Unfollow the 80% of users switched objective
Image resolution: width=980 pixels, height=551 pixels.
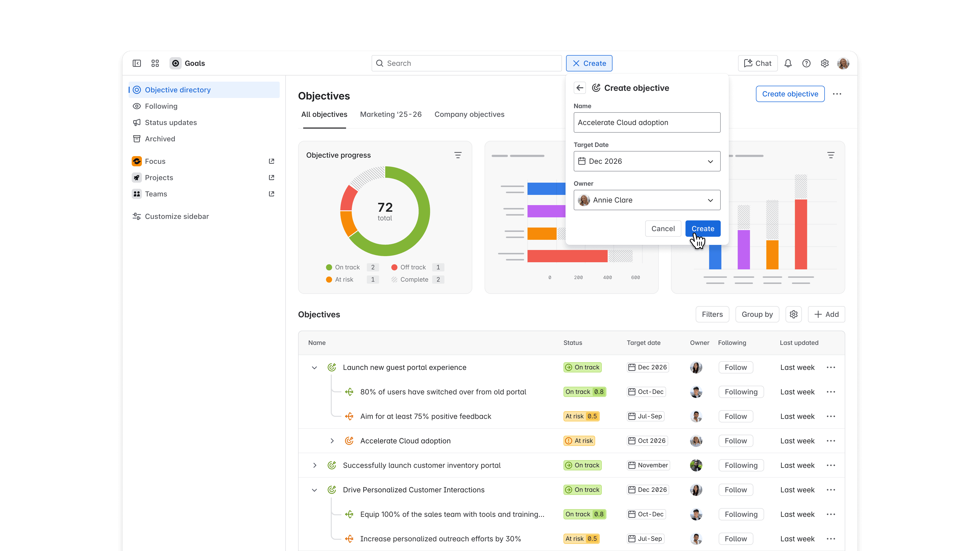[x=741, y=392]
